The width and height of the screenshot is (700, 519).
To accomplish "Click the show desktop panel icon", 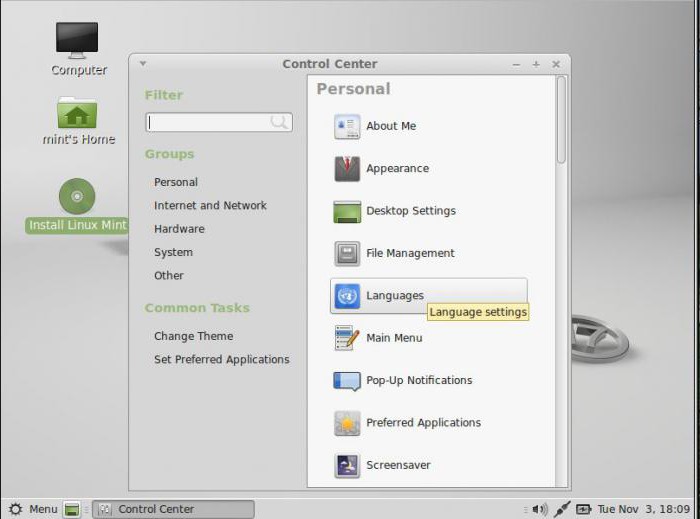I will tap(71, 509).
